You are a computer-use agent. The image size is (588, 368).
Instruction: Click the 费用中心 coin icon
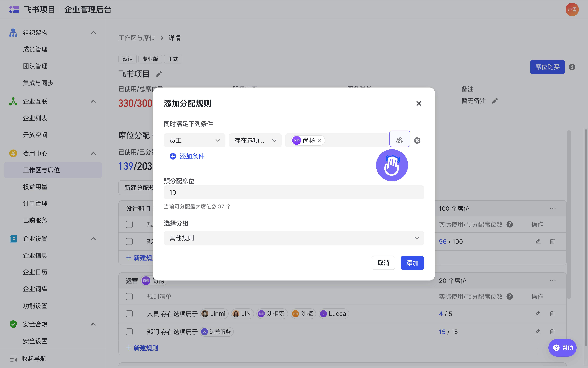(x=13, y=153)
